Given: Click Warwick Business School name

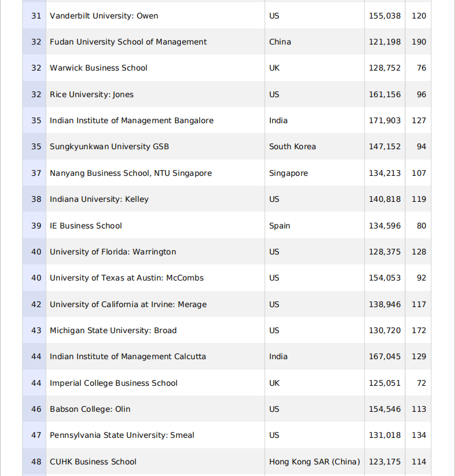Looking at the screenshot, I should click(x=98, y=68).
